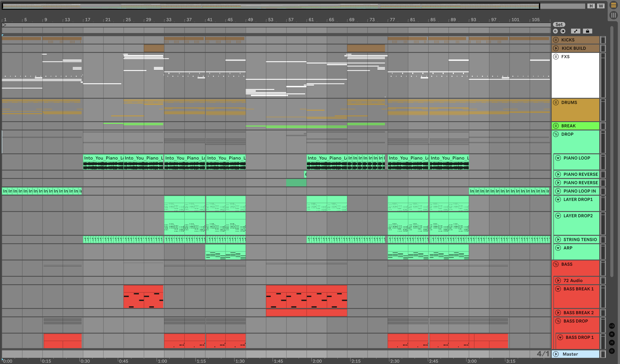Jump to the next locator using the right arrow
Viewport: 620px width, 364px height.
click(563, 31)
